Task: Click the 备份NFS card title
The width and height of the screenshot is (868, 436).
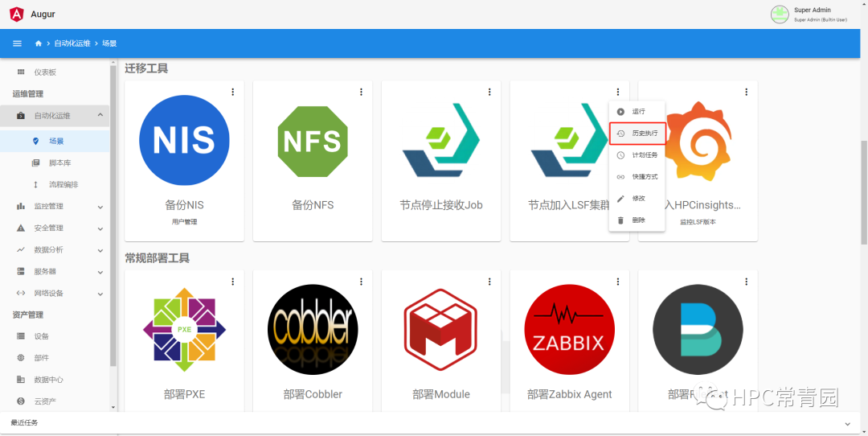Action: [313, 205]
